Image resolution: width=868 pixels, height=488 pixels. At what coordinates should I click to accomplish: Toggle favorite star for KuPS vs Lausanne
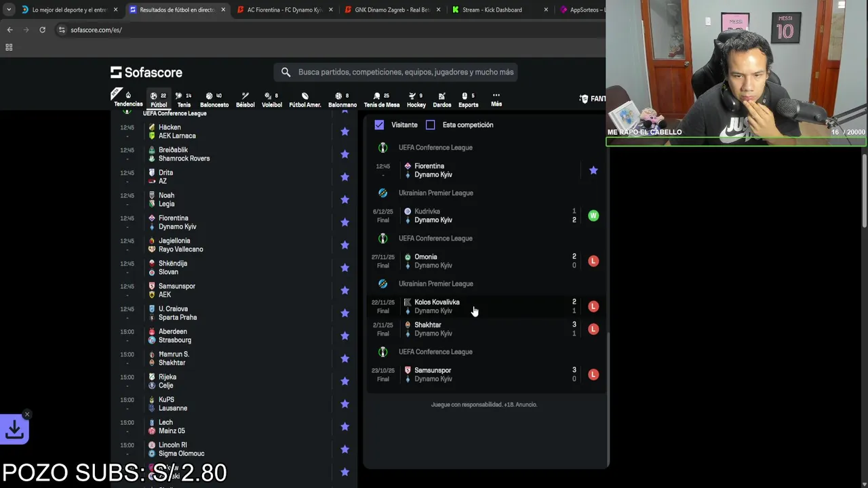coord(344,404)
